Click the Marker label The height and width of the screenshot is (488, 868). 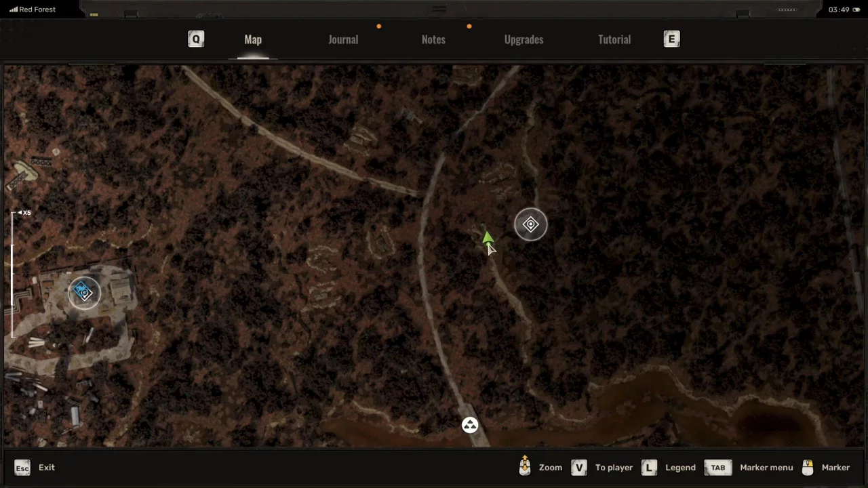pyautogui.click(x=835, y=468)
